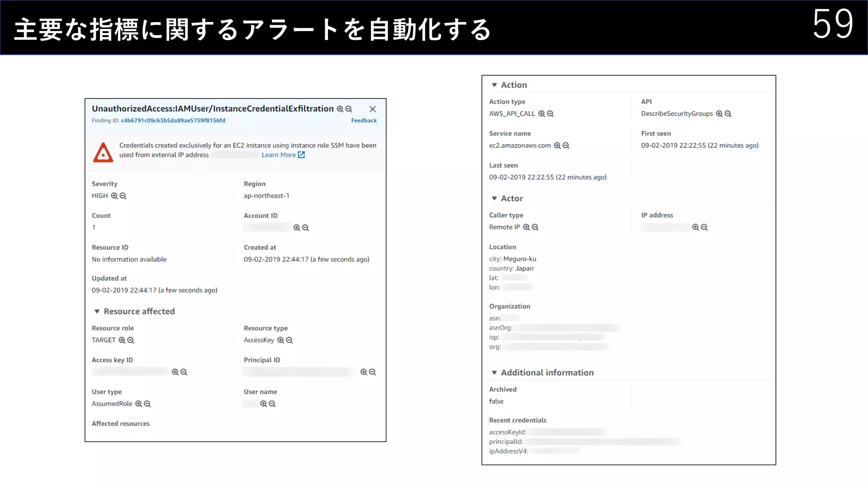This screenshot has width=868, height=488.
Task: Click zoom-in filter icon next to finding title
Action: tap(340, 109)
